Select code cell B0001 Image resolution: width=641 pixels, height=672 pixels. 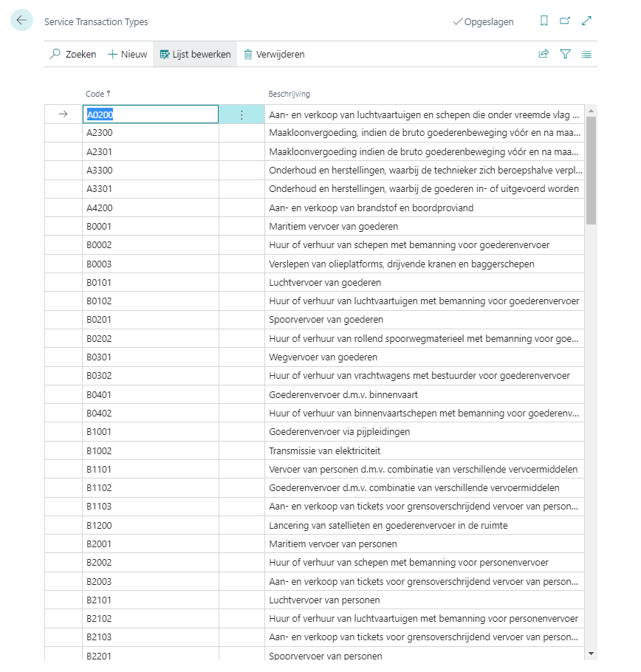point(151,226)
